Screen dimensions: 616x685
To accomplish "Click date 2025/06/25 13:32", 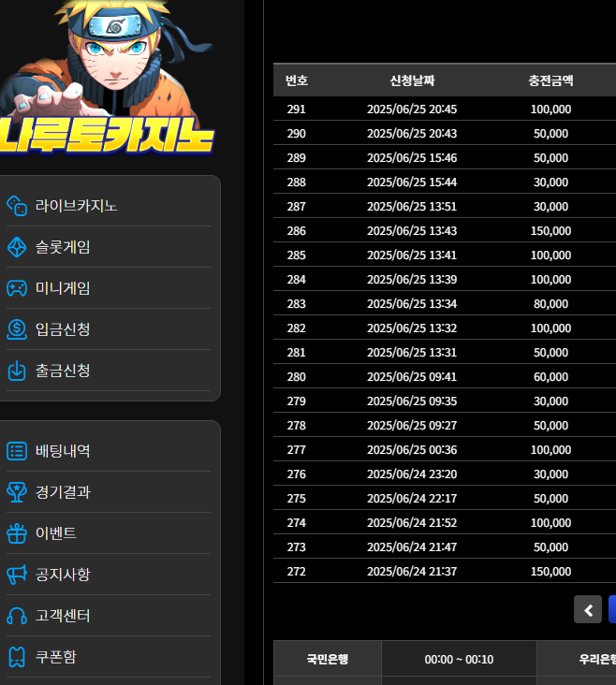I will coord(412,328).
